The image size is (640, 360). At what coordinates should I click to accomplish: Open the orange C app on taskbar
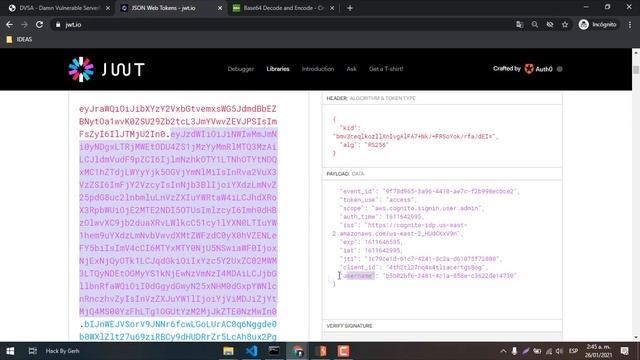point(343,351)
